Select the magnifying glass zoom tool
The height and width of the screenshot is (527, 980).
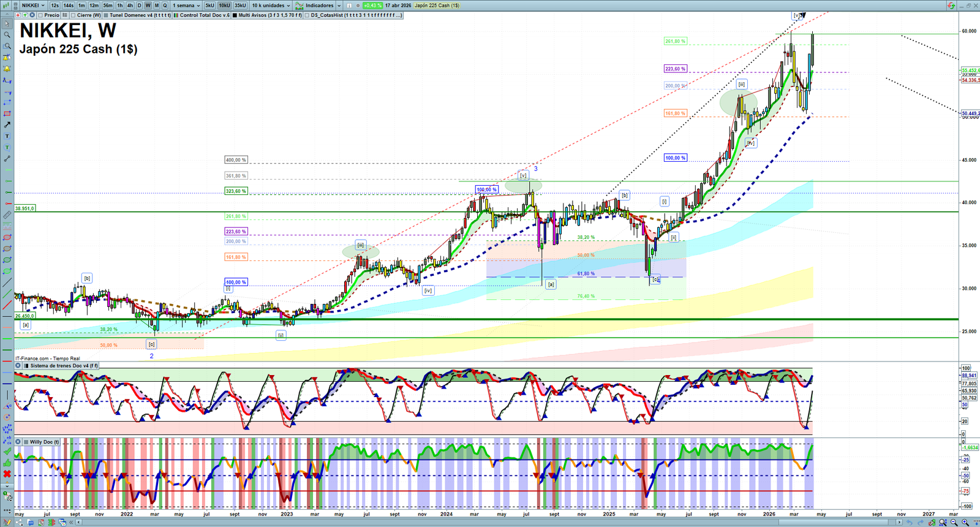[x=7, y=35]
